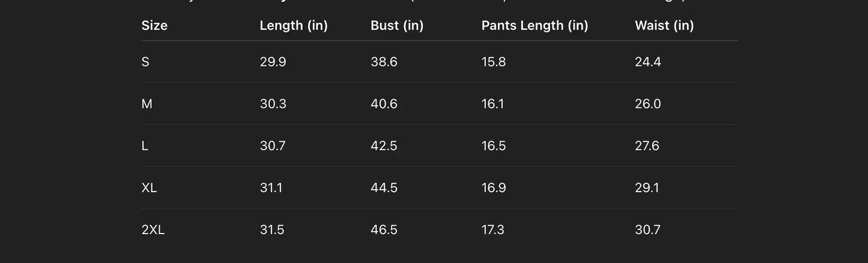This screenshot has width=868, height=263.
Task: Click the Pants Length (in) header
Action: [x=535, y=25]
